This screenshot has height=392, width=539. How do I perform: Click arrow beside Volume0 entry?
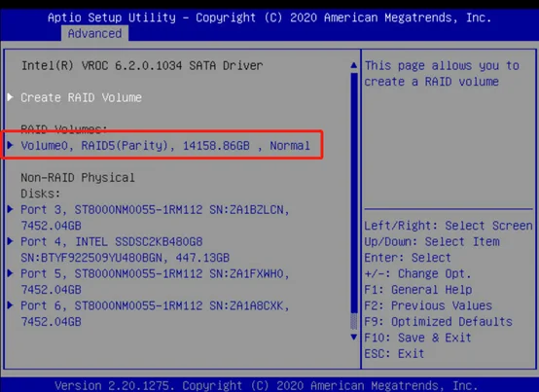11,145
